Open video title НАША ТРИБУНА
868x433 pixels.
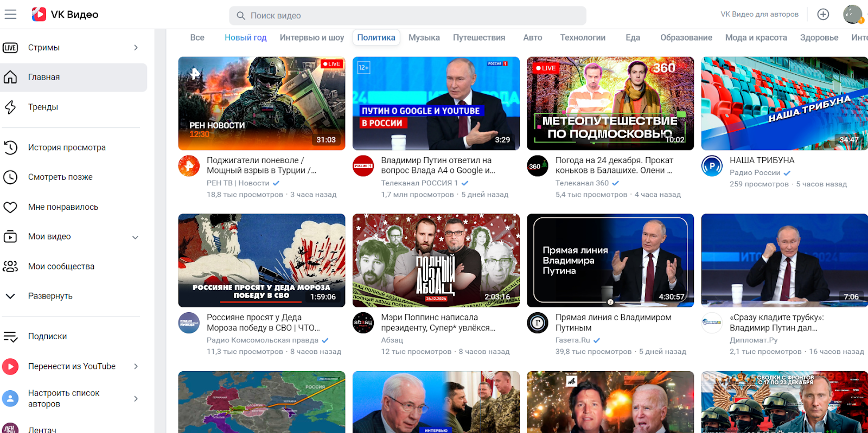coord(762,160)
